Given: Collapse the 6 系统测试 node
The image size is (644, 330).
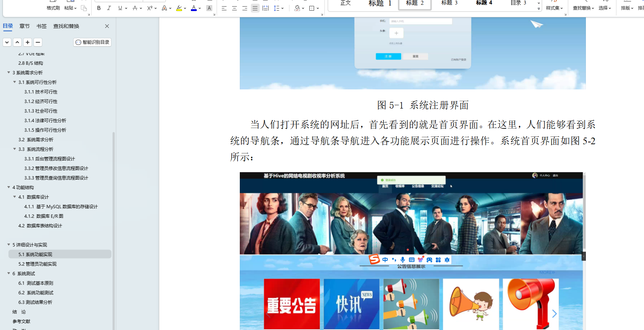Looking at the screenshot, I should 9,273.
